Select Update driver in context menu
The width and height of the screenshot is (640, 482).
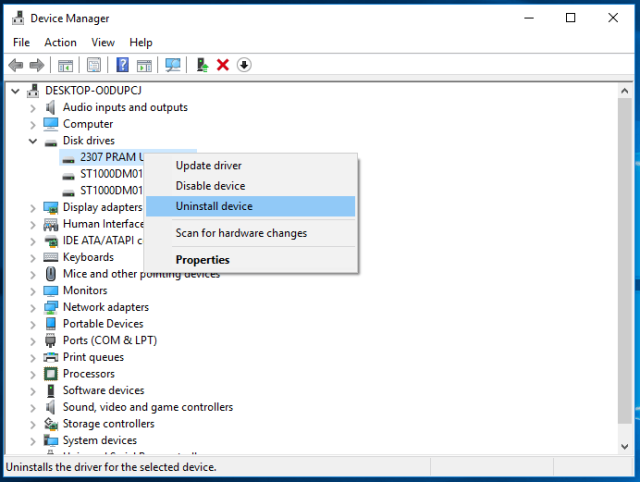coord(208,166)
